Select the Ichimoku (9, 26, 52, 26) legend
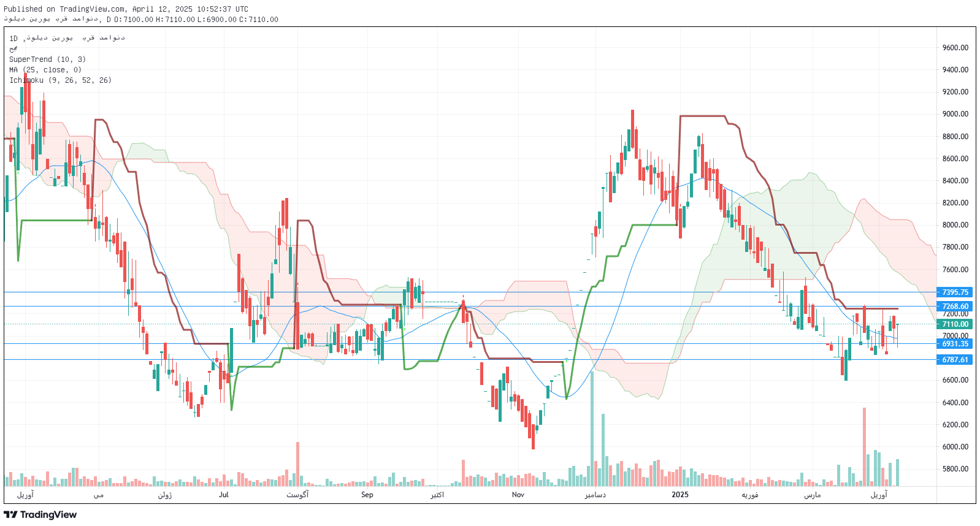The width and height of the screenshot is (980, 526). pos(60,80)
